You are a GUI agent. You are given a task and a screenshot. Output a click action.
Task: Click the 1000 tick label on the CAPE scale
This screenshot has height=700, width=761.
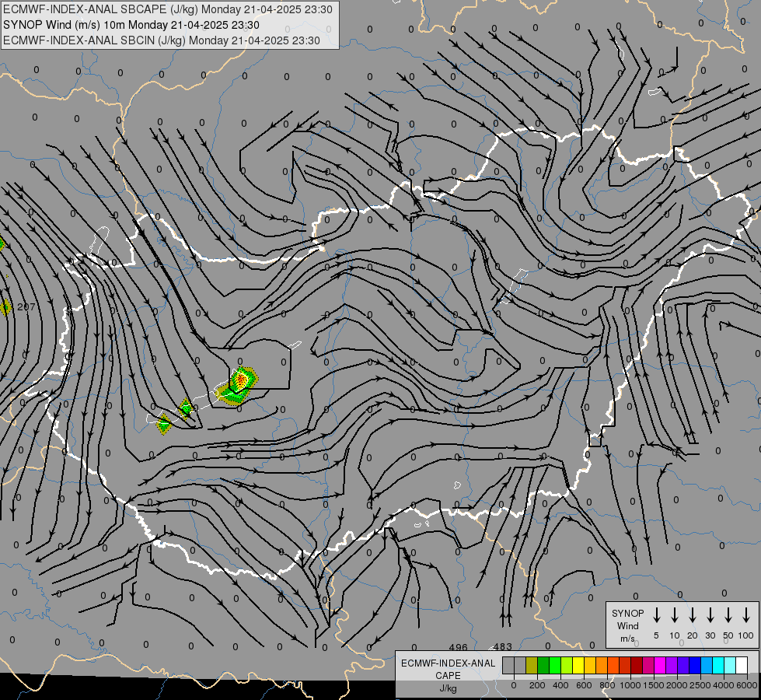click(630, 685)
